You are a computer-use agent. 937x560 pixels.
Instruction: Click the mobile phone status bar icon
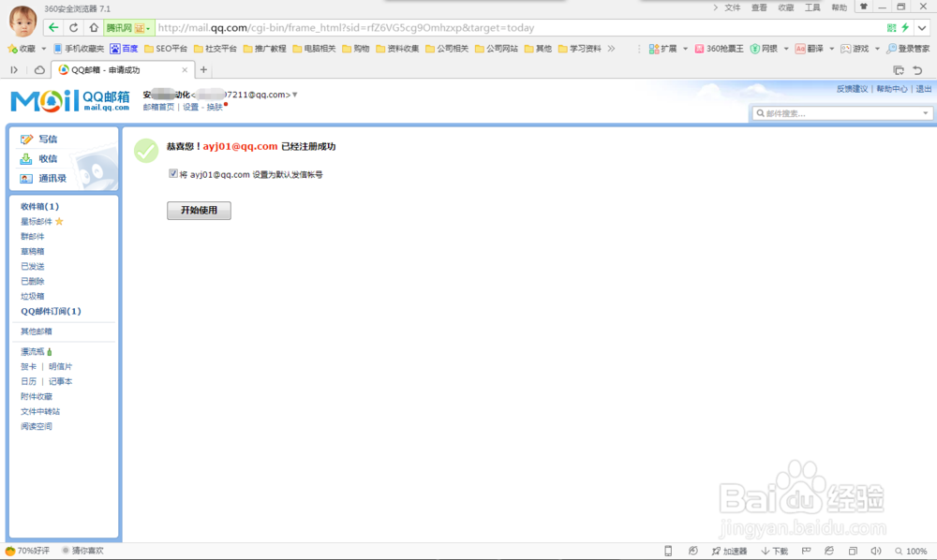[x=668, y=551]
